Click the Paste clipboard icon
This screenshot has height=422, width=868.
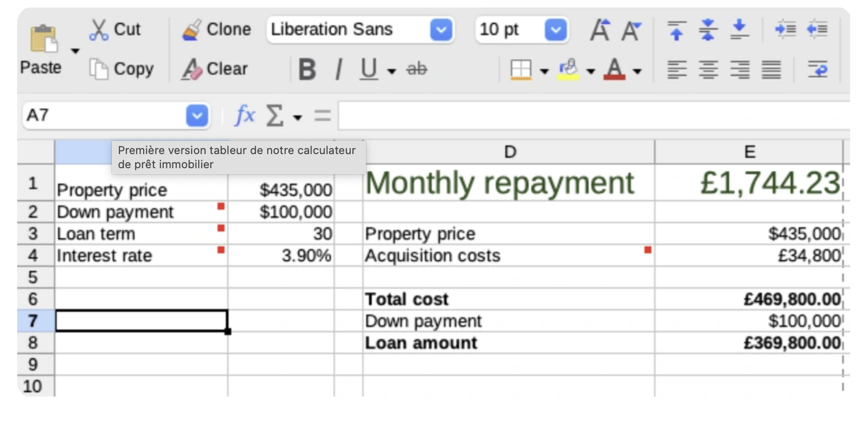[x=43, y=38]
